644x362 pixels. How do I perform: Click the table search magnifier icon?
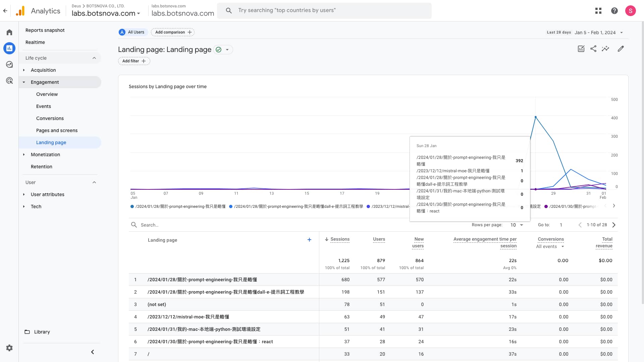tap(134, 225)
